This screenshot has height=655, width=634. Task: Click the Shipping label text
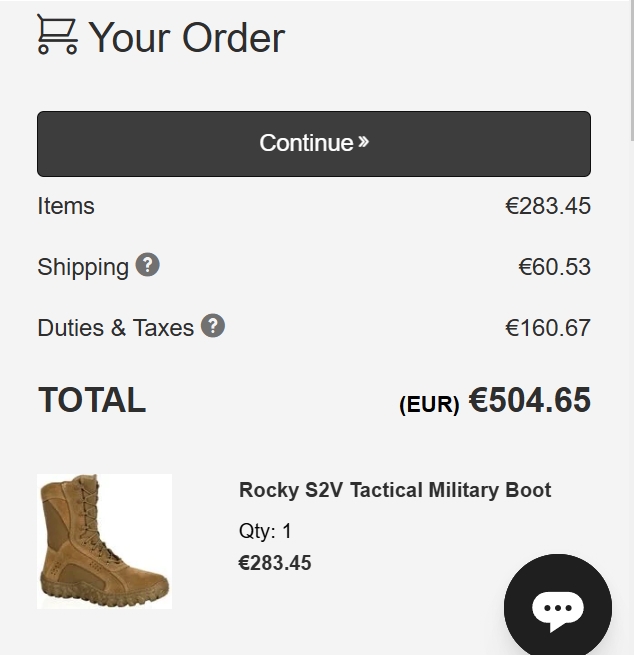click(x=83, y=267)
